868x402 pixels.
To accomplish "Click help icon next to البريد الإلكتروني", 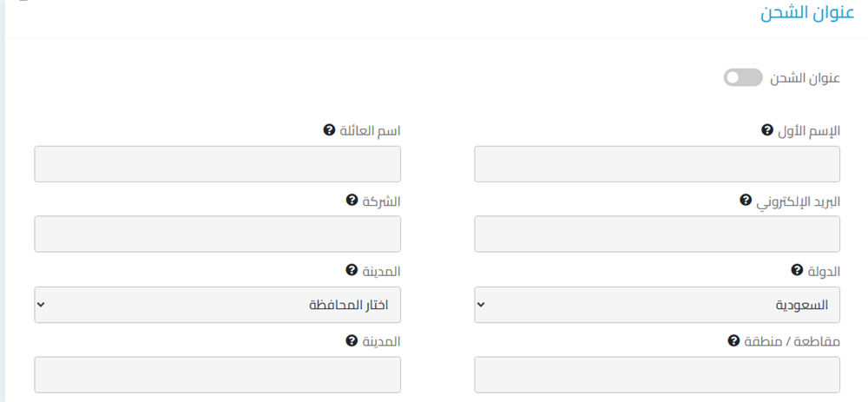I will coord(745,201).
